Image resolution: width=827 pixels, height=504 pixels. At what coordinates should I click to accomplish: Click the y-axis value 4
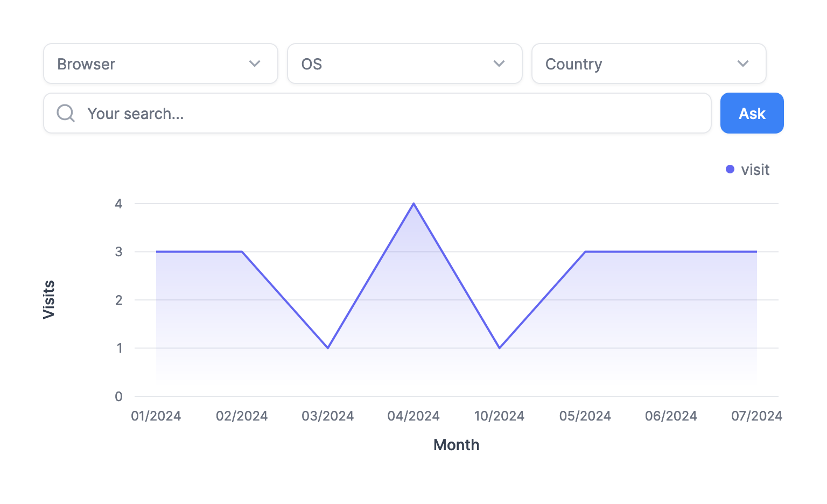tap(118, 204)
